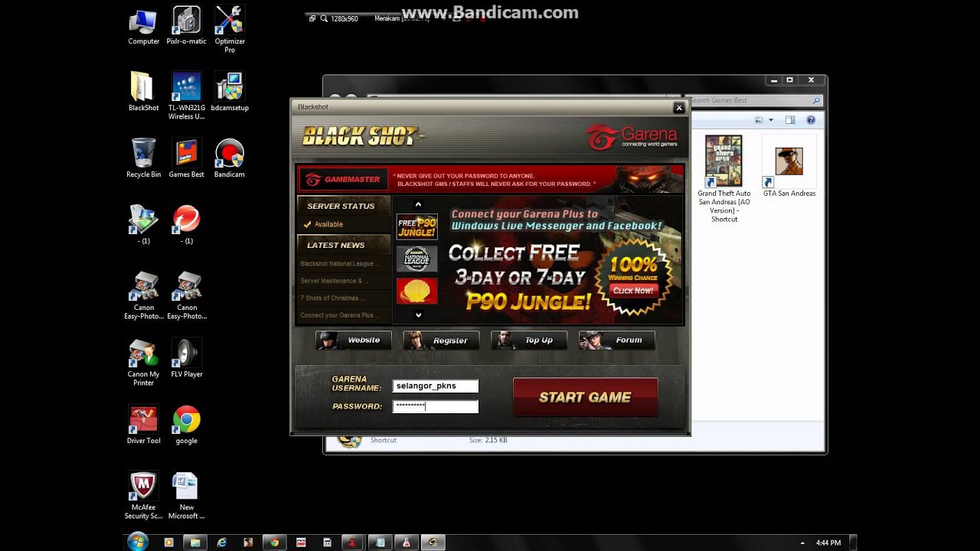Select the GTA San Andreas file in Explorer

click(x=789, y=166)
